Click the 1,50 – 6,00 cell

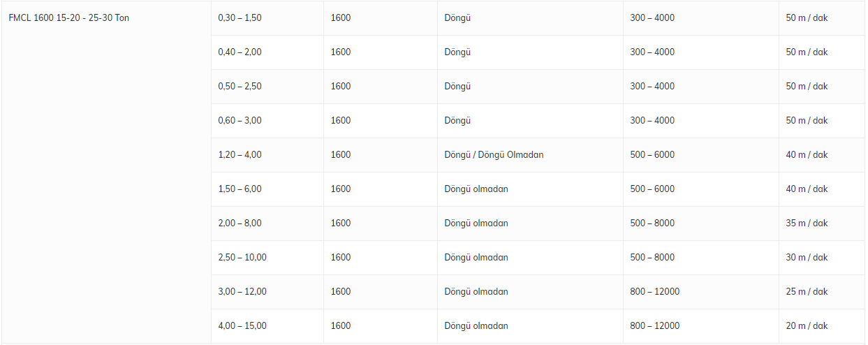(x=240, y=189)
